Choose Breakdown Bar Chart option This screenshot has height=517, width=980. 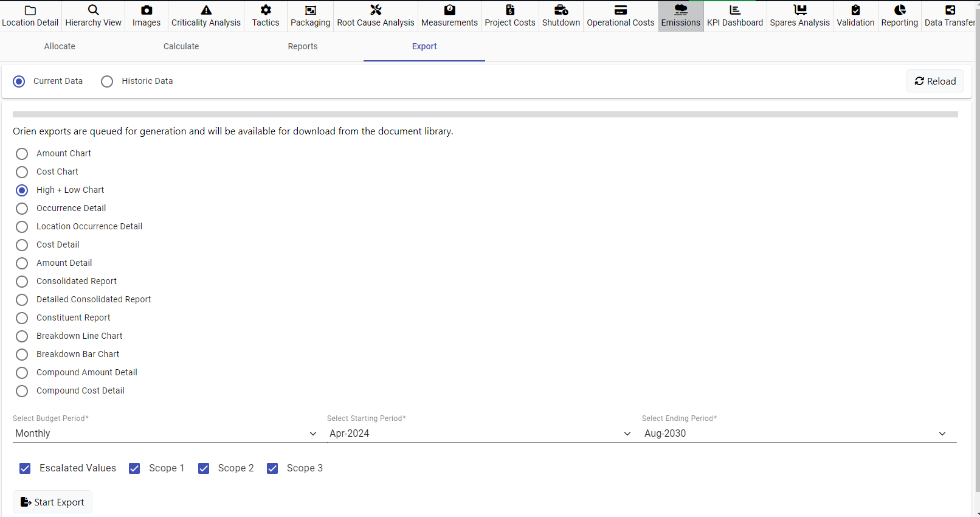point(22,355)
